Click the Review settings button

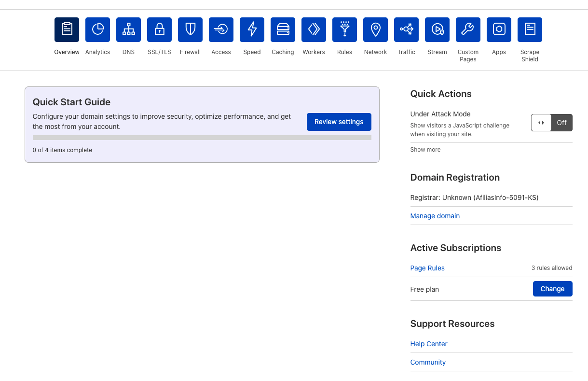[x=339, y=122]
